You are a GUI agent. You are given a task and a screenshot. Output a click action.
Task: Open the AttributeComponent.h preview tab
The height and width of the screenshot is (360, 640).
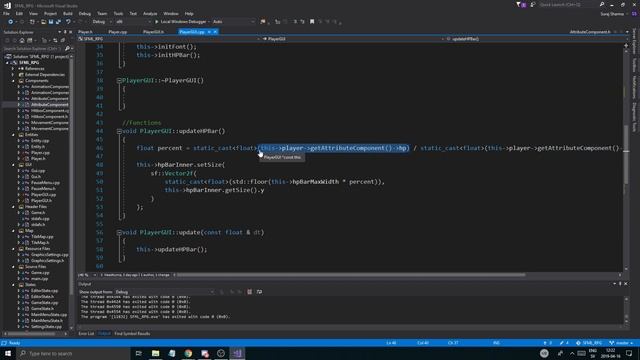[x=590, y=32]
